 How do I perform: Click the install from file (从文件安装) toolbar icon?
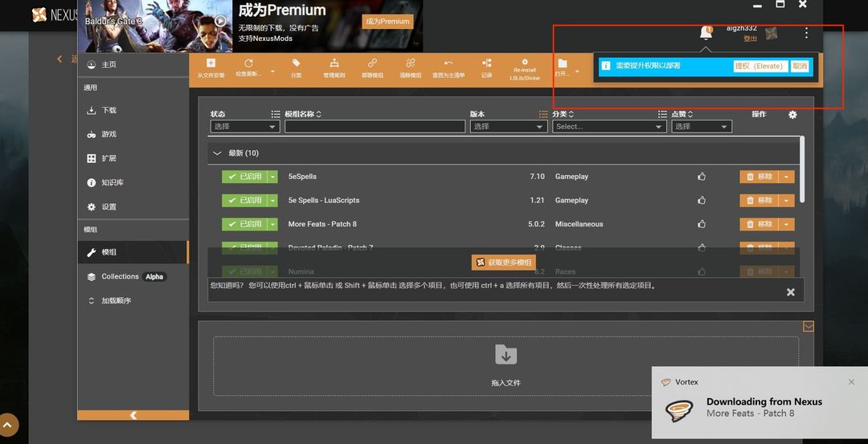(x=211, y=63)
